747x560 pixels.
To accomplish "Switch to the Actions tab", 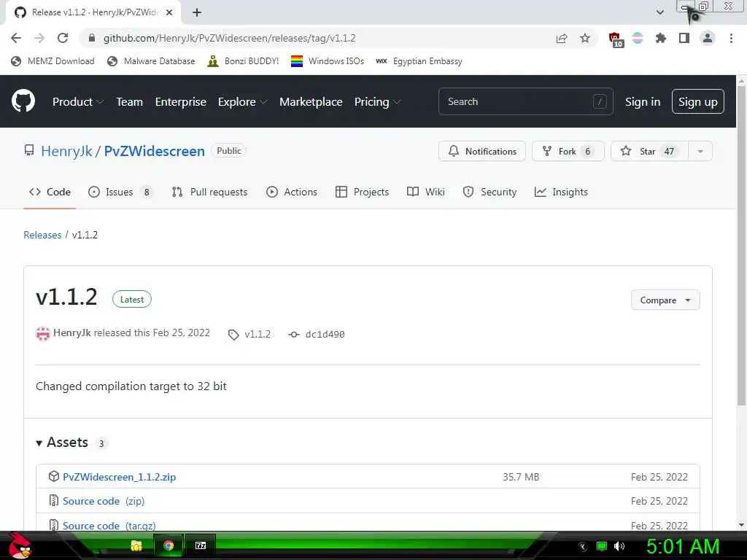I will point(292,192).
